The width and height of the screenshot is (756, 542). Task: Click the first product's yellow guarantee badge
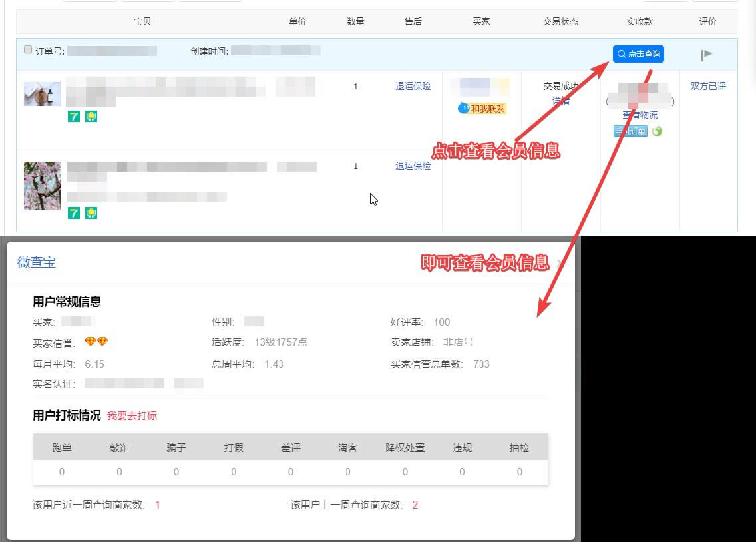pyautogui.click(x=91, y=117)
